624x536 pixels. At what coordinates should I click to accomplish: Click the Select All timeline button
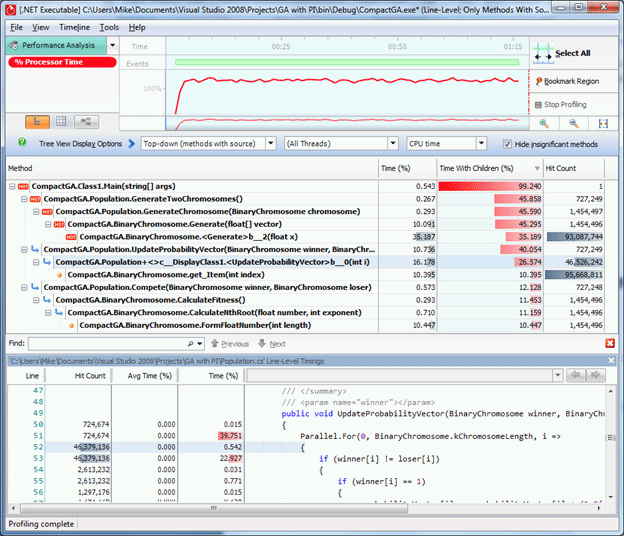pyautogui.click(x=571, y=53)
